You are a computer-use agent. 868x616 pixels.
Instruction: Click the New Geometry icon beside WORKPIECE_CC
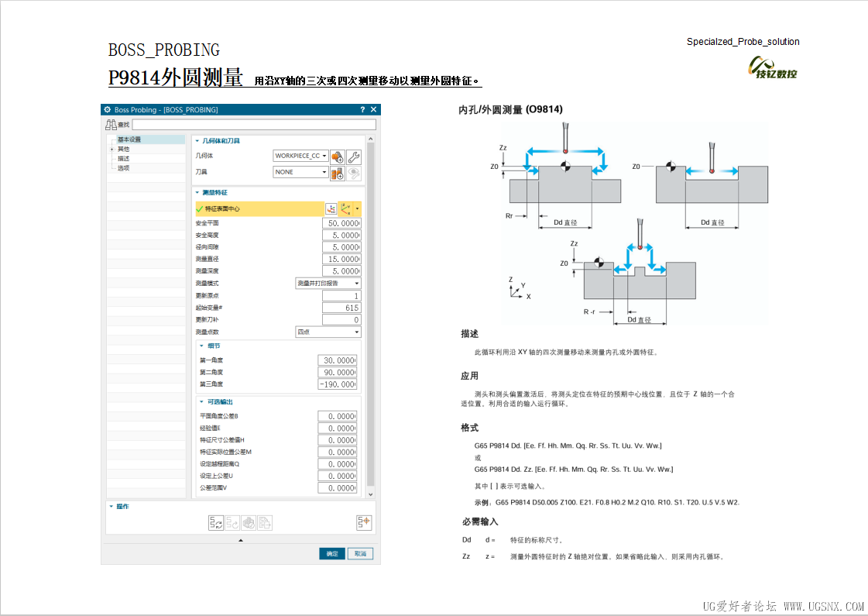(338, 157)
